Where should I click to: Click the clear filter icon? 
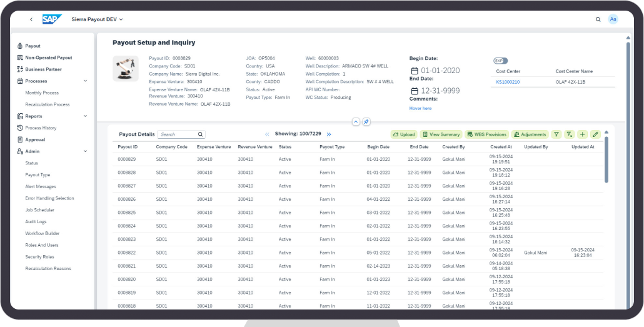[569, 134]
